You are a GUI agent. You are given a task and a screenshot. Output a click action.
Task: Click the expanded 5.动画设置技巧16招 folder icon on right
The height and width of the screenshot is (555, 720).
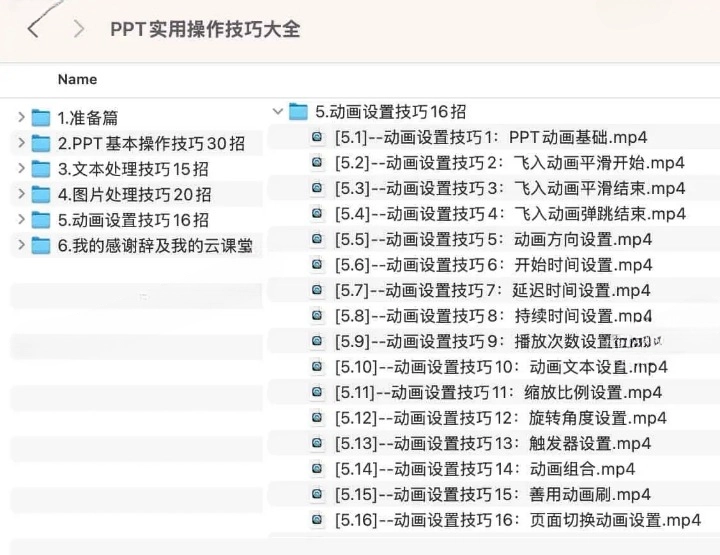click(x=298, y=112)
